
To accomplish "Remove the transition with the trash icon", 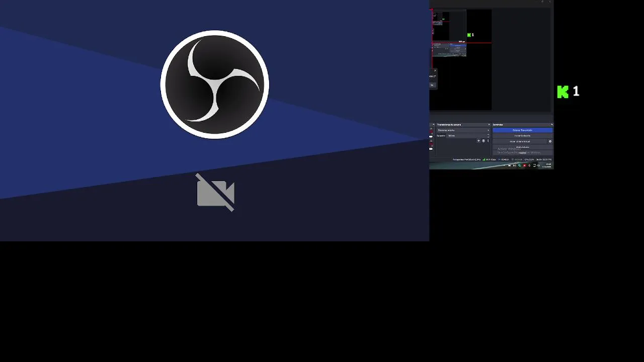I will coord(484,141).
